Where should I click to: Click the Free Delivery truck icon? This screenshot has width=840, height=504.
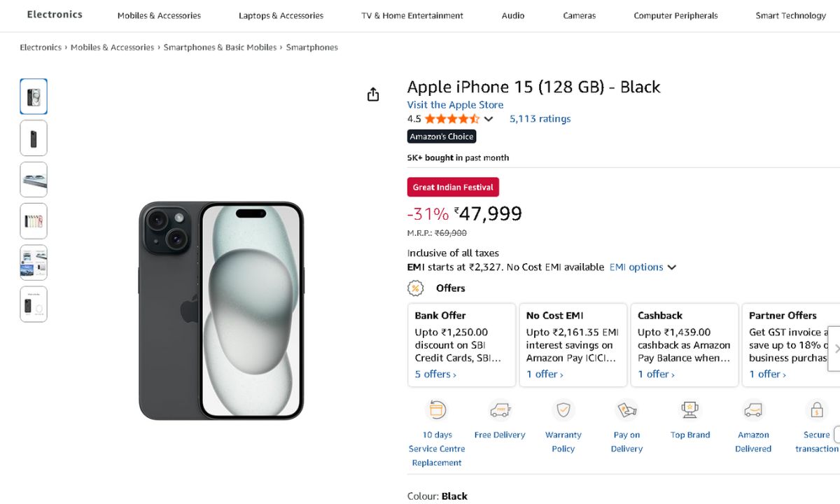(499, 409)
